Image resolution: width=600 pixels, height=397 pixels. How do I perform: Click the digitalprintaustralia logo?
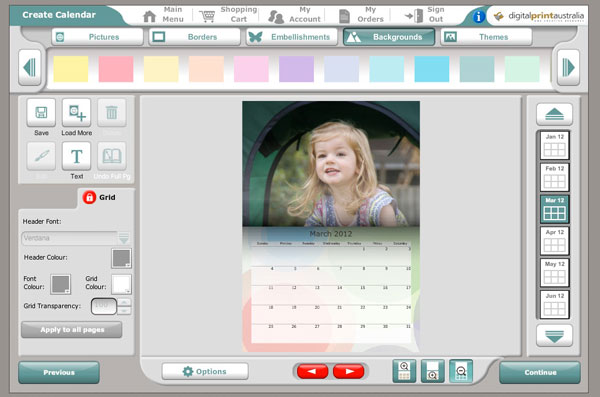pyautogui.click(x=539, y=16)
